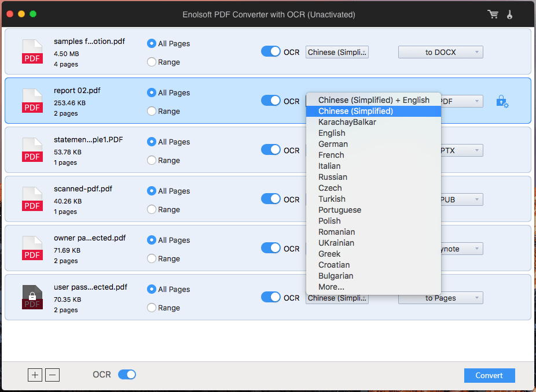Choose Croatian from language list
This screenshot has height=392, width=536.
[x=373, y=265]
